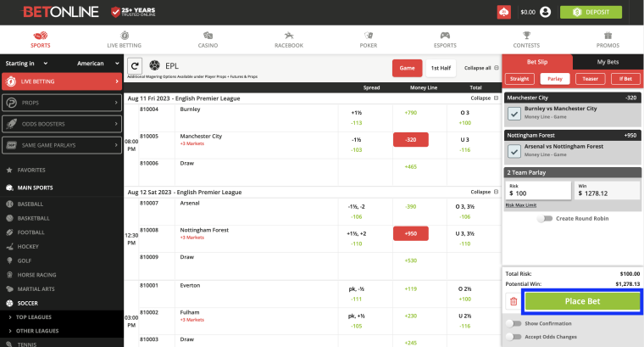
Task: Click the Martial Arts glove icon
Action: [x=9, y=289]
